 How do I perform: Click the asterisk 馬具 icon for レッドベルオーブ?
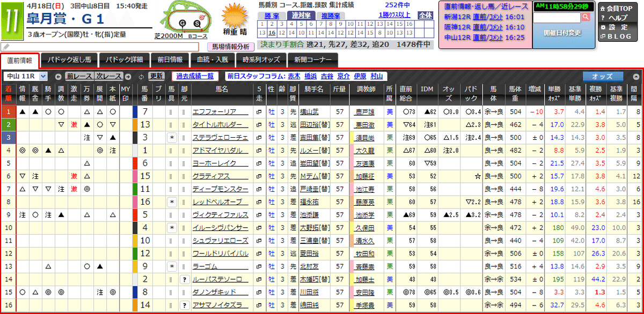point(171,202)
